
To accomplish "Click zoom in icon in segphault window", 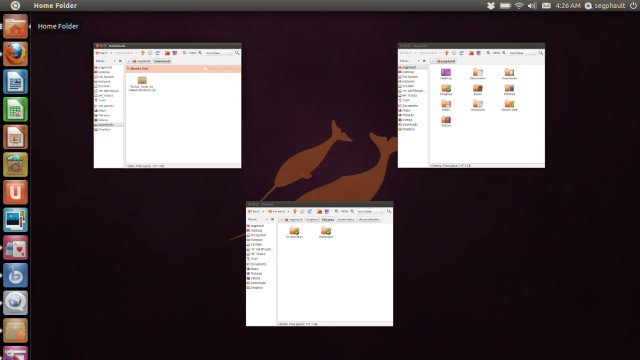I will [x=504, y=53].
